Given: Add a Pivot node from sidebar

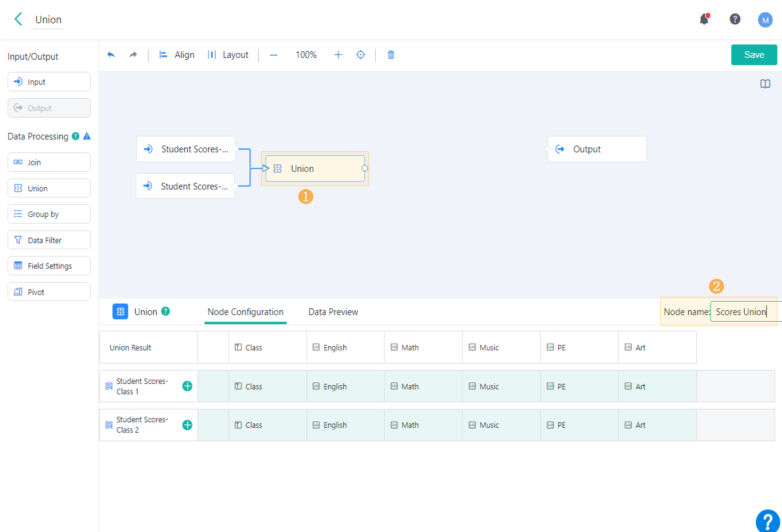Looking at the screenshot, I should point(49,292).
